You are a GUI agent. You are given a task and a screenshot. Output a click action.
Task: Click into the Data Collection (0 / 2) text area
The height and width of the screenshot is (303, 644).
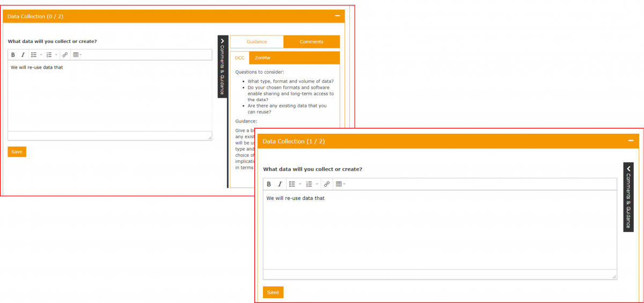[110, 97]
